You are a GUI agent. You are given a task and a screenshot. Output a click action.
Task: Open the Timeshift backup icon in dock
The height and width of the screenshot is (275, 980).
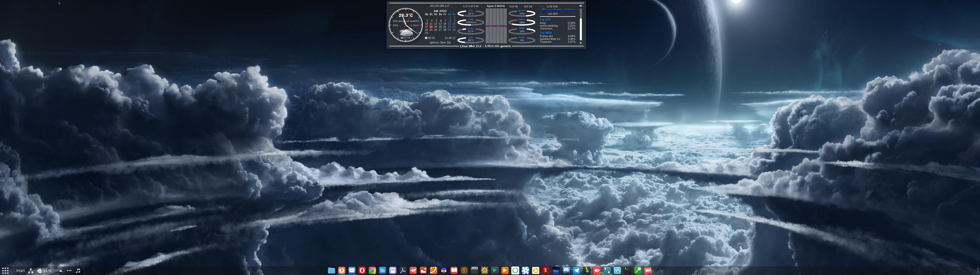point(464,270)
